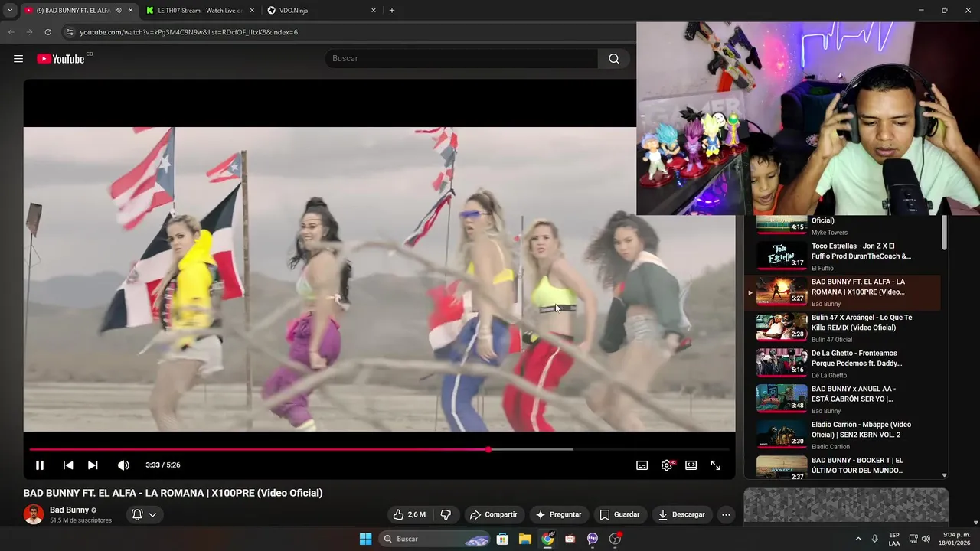Play BAD BUNNY BOOKER T video
The image size is (980, 551).
pos(842,466)
